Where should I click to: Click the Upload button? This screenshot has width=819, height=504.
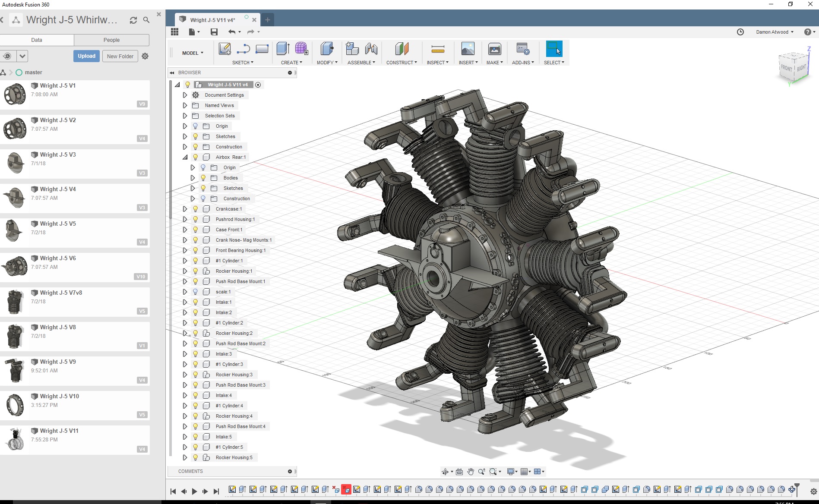[86, 56]
